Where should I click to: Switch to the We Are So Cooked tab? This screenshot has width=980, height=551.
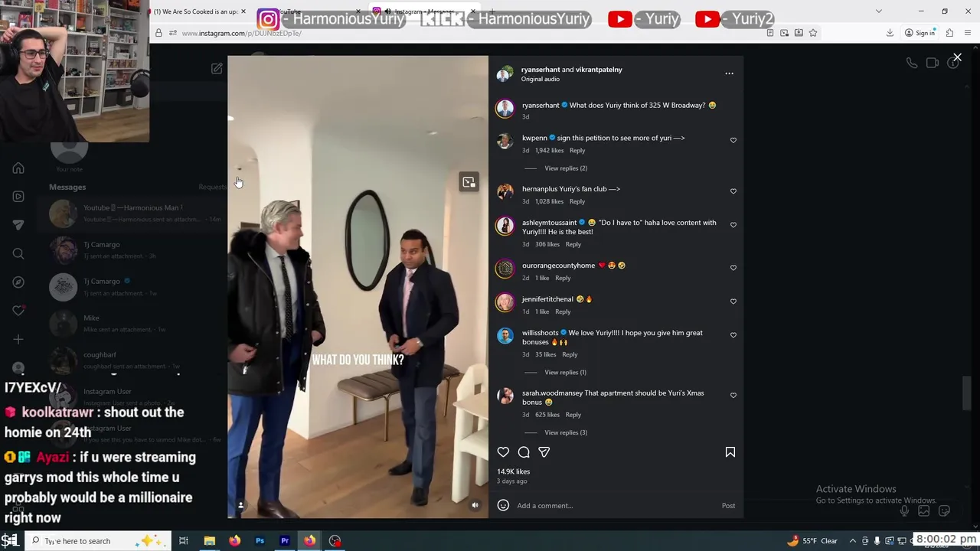coord(196,11)
